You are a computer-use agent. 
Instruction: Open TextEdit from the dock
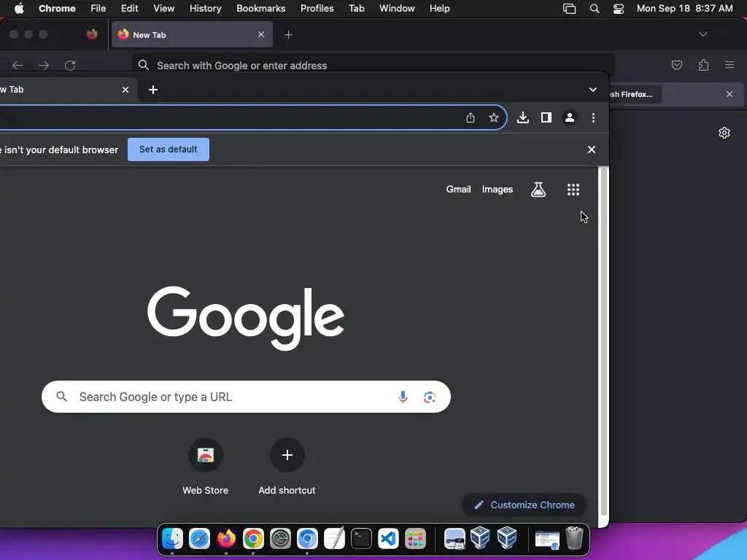pyautogui.click(x=334, y=539)
